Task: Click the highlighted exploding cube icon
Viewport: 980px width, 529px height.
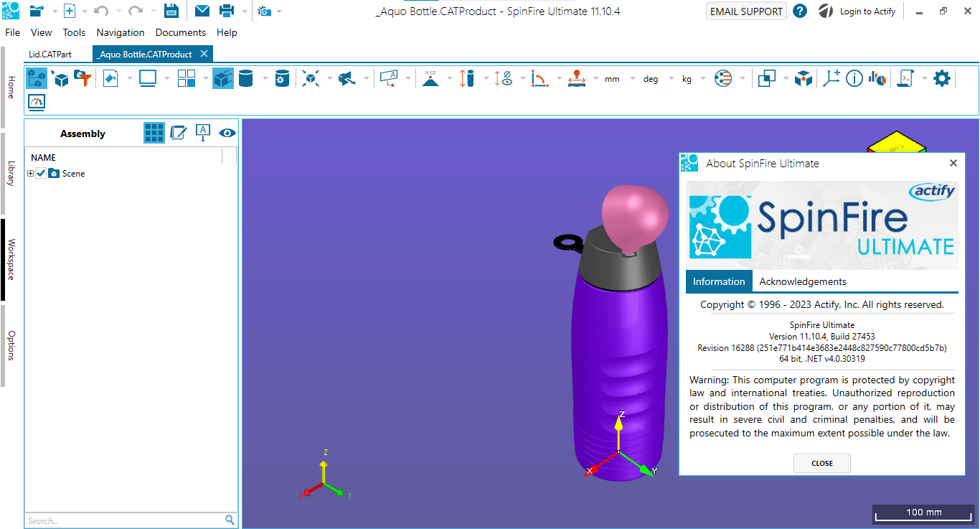Action: pyautogui.click(x=223, y=78)
